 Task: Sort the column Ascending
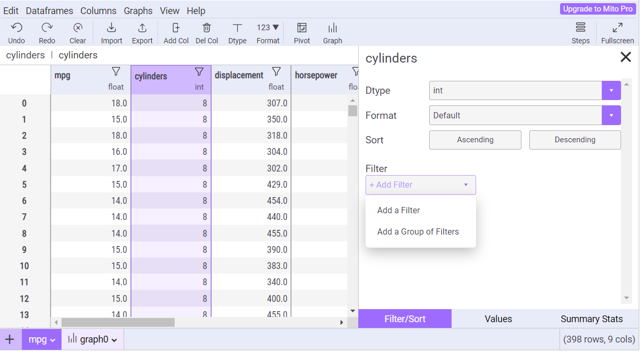pyautogui.click(x=475, y=140)
